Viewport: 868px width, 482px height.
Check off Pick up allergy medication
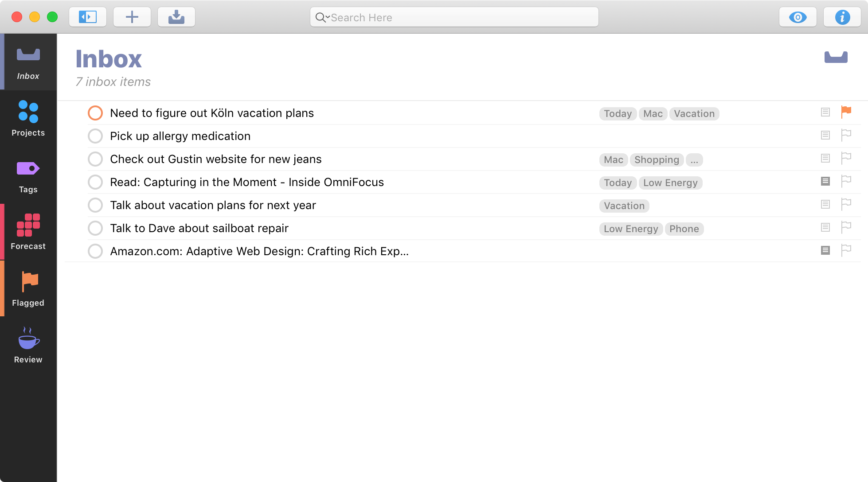click(95, 136)
